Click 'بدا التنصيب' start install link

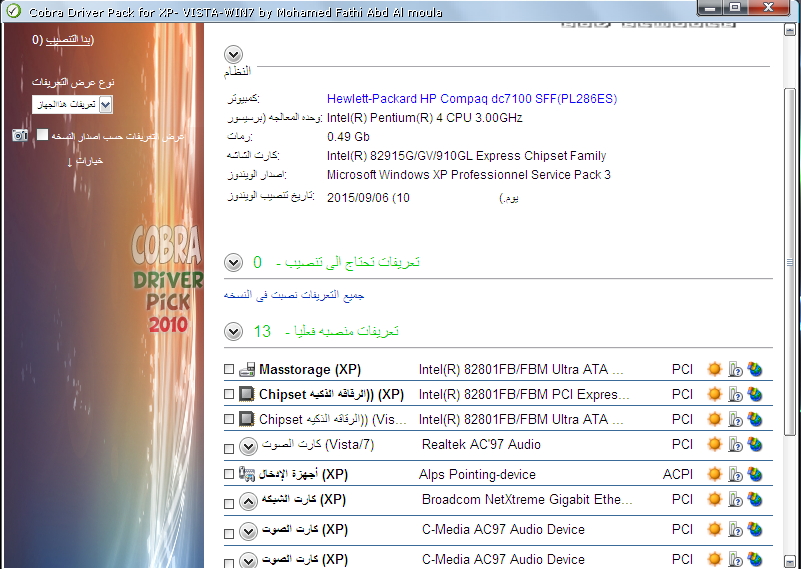pos(69,39)
